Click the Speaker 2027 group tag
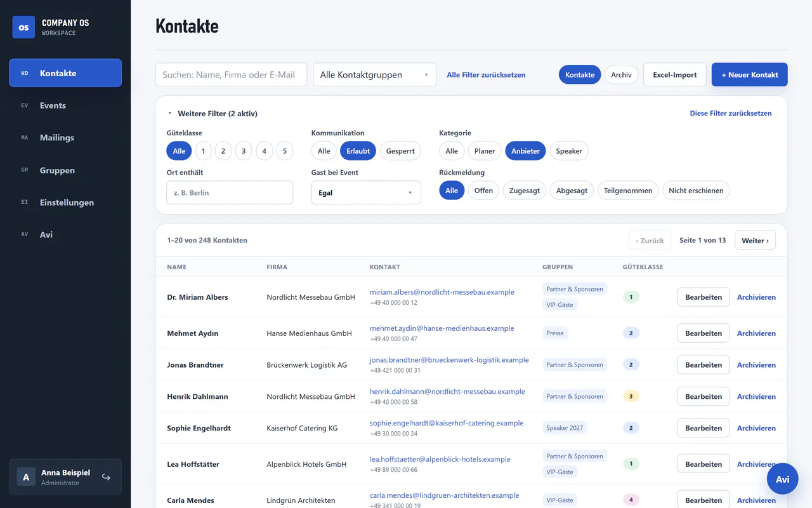812x508 pixels. (565, 428)
